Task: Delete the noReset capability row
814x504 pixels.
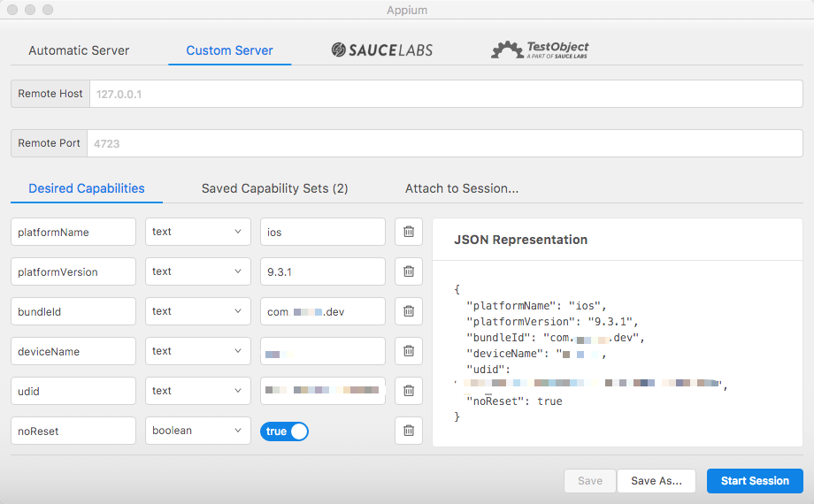Action: point(409,431)
